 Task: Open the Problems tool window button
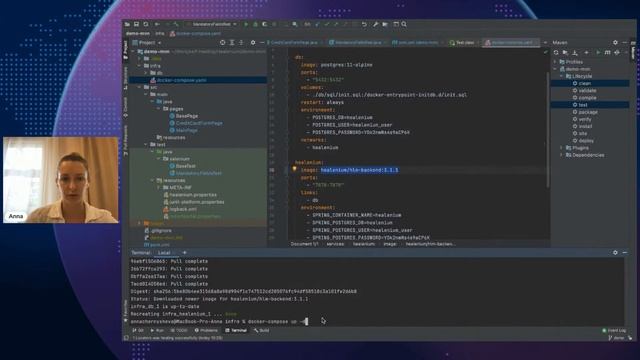tap(206, 331)
